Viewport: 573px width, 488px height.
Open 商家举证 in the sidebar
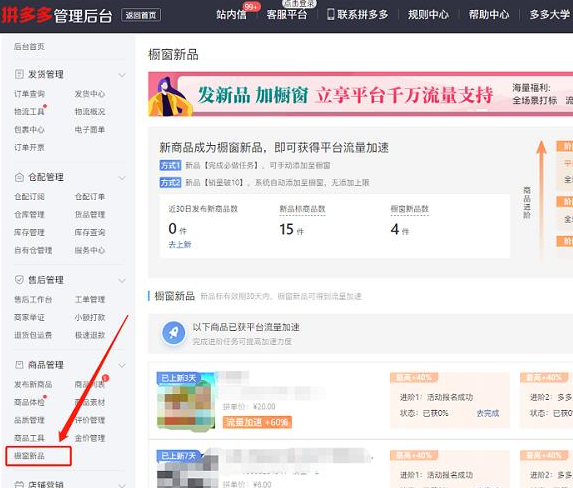29,317
